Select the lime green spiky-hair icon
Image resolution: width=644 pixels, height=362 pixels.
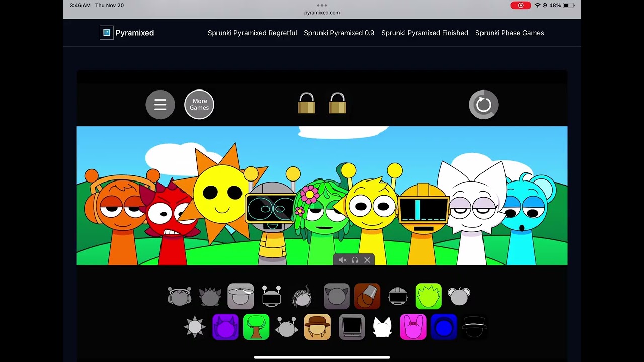point(429,296)
